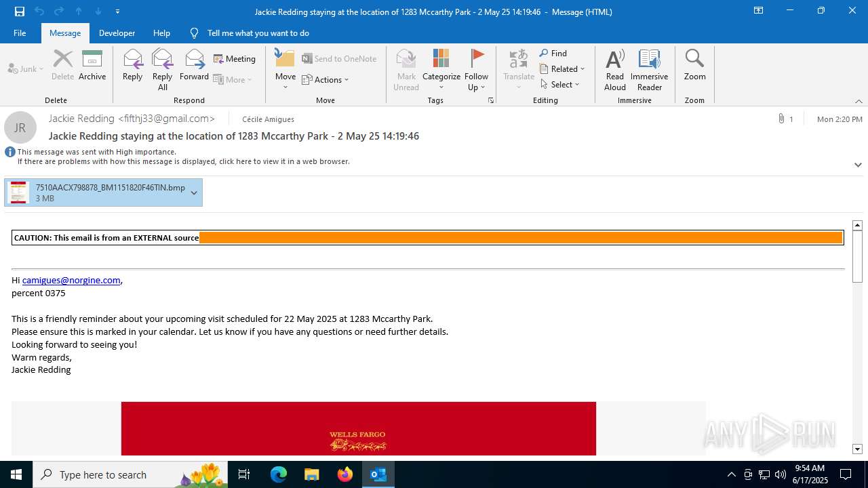Open the volume control in system tray

click(781, 474)
